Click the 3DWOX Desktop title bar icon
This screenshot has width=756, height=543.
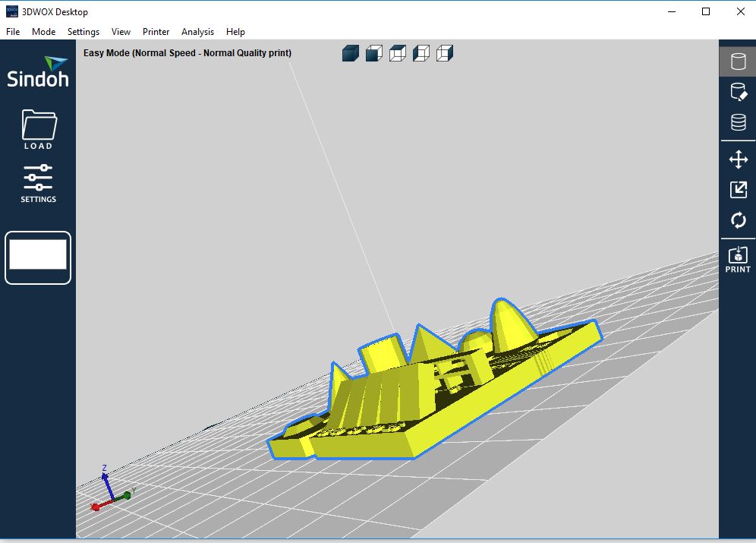pyautogui.click(x=11, y=11)
